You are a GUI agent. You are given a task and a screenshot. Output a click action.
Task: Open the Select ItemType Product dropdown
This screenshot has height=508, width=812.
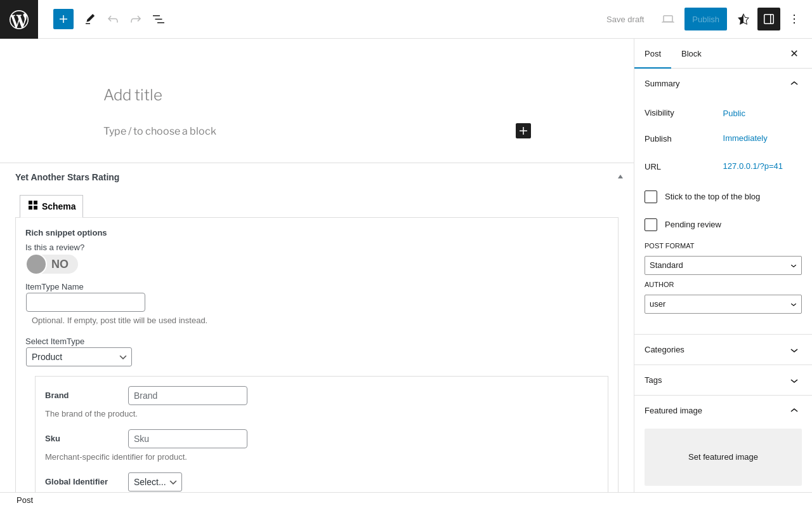[x=79, y=357]
